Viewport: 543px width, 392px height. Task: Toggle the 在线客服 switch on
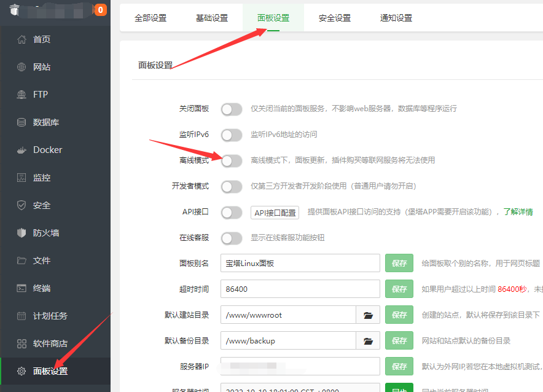point(232,238)
